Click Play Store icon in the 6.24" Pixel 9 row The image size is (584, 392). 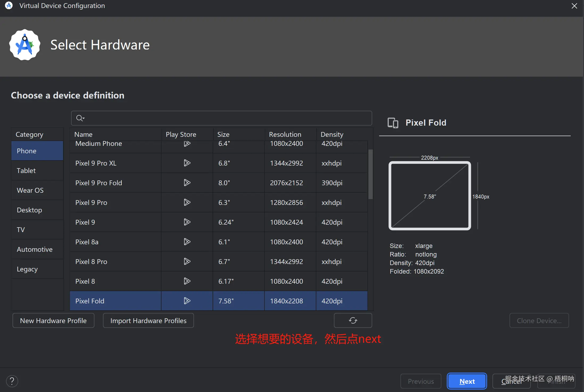[187, 222]
